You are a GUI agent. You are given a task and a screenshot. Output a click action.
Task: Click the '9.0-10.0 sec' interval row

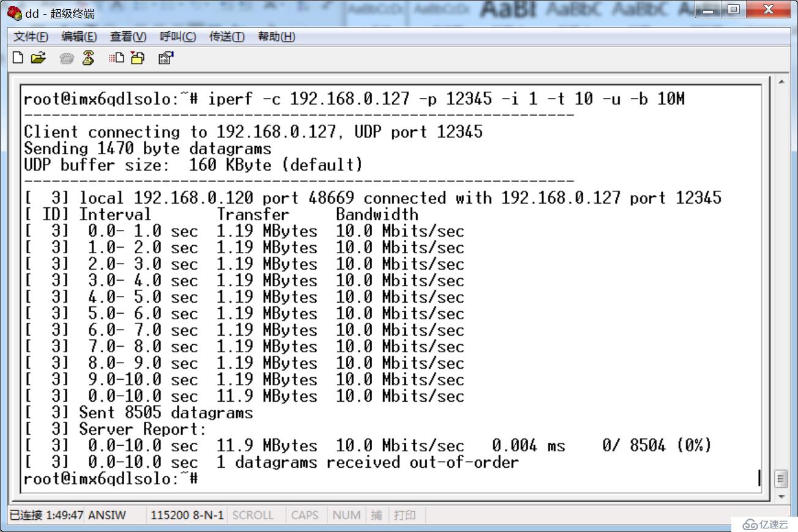pos(244,380)
